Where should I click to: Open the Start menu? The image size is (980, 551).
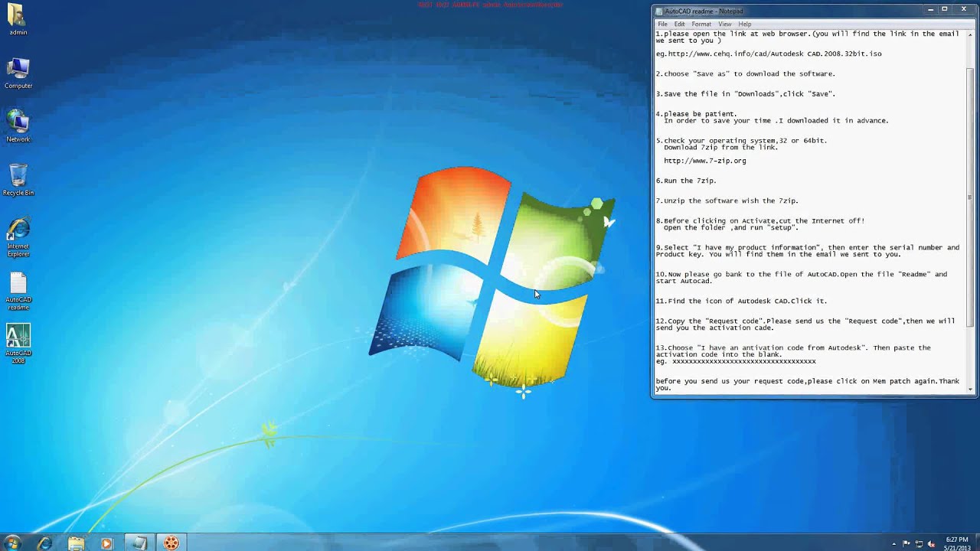[12, 543]
